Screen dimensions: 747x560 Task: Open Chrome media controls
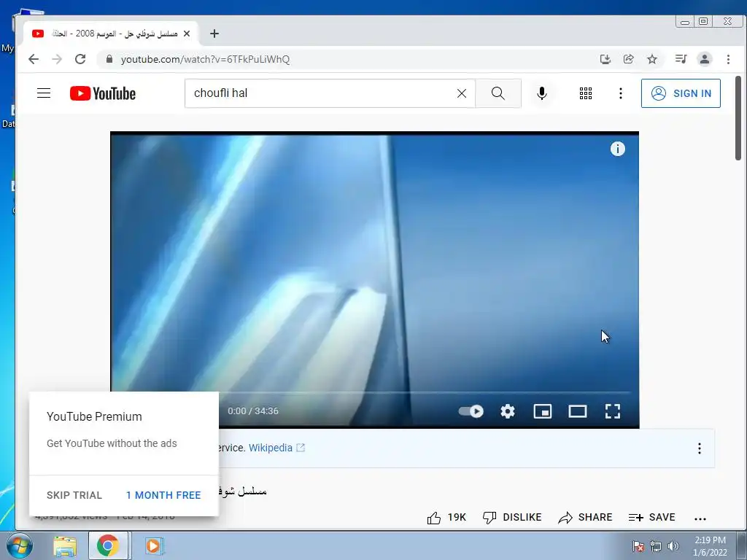[681, 59]
